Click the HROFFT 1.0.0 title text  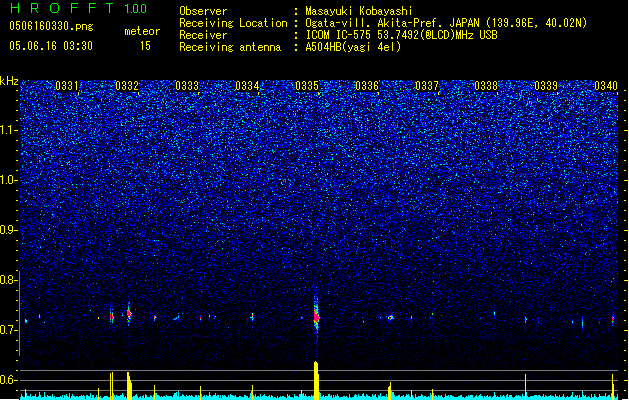(x=79, y=8)
